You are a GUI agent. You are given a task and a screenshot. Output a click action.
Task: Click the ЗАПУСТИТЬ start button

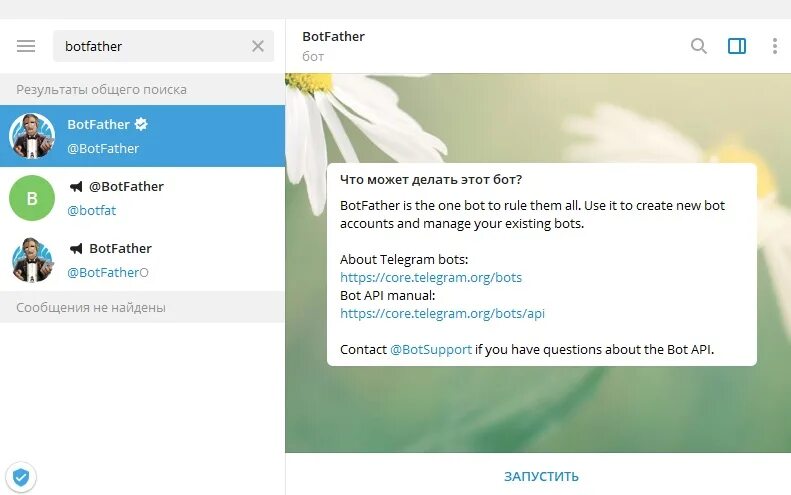541,476
